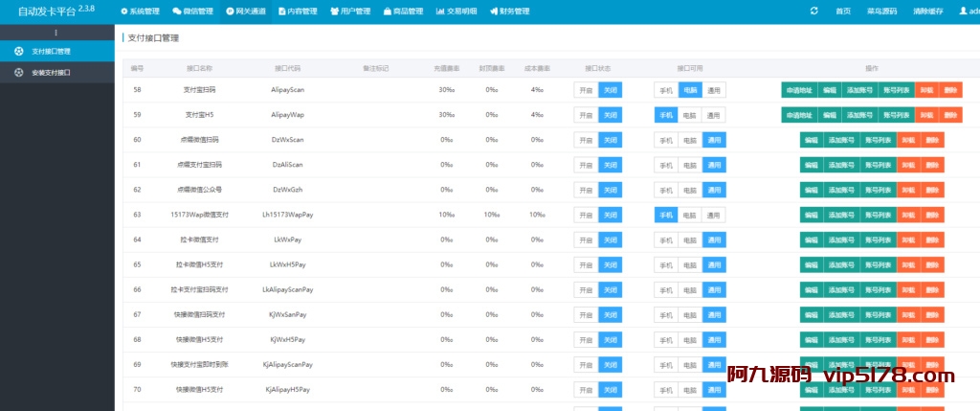The height and width of the screenshot is (411, 980).
Task: Click 编辑 for AlipayScan row
Action: tap(830, 90)
